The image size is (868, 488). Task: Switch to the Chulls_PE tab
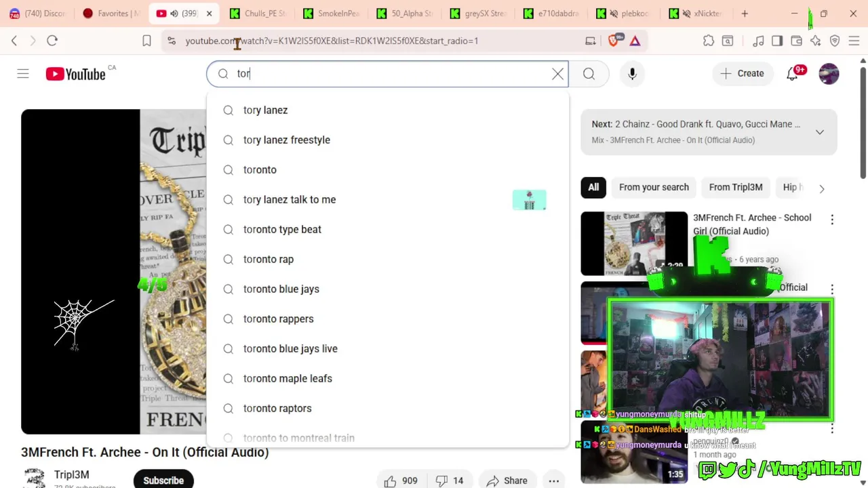[x=258, y=14]
